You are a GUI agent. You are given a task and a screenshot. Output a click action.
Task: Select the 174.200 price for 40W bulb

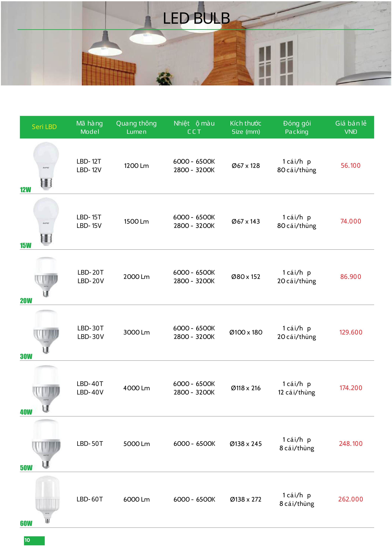[351, 388]
